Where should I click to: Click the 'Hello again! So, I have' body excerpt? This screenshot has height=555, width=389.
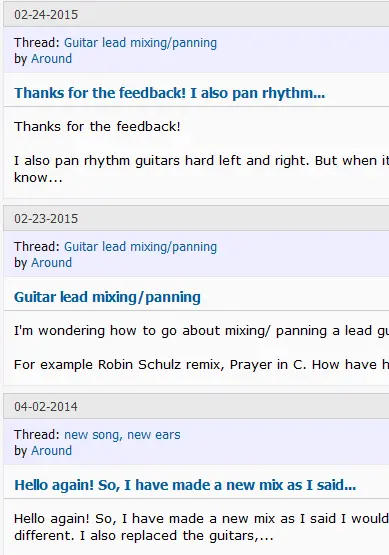click(201, 519)
